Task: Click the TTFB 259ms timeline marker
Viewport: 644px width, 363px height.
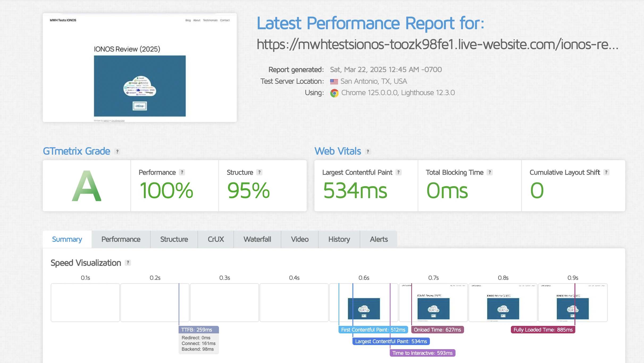Action: (198, 330)
